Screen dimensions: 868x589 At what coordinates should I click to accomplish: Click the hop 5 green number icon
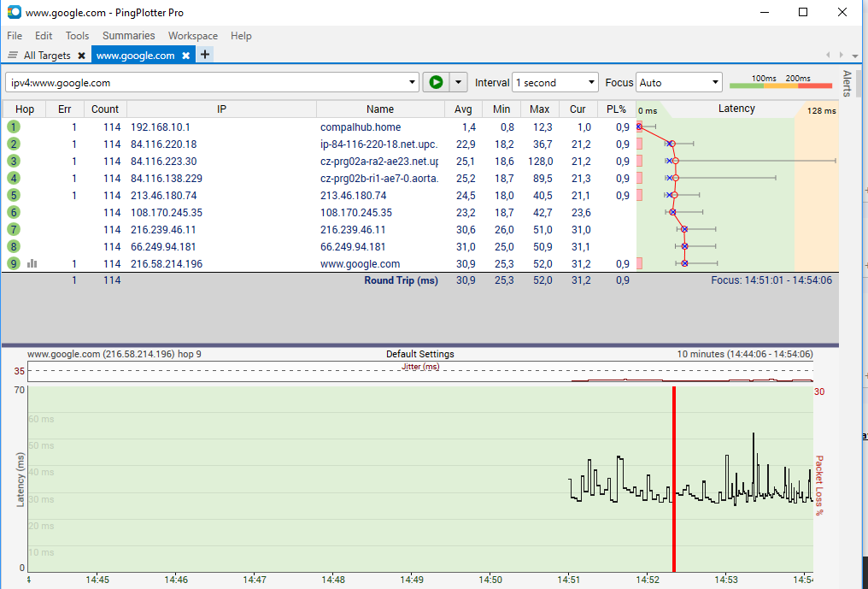click(14, 195)
